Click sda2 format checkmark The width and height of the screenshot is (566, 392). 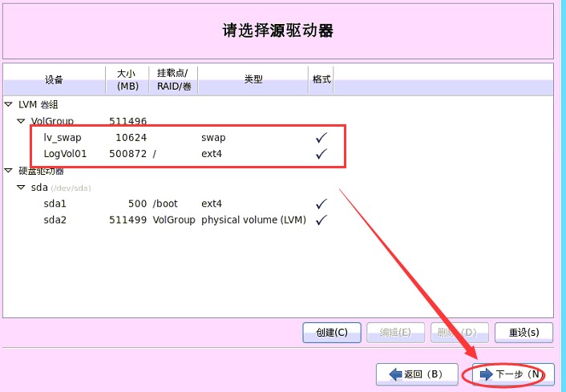[321, 220]
